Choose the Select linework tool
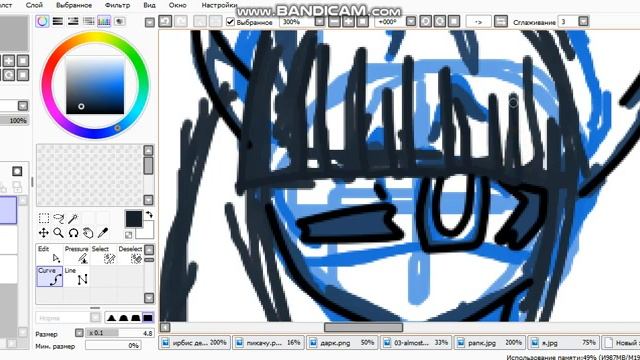The image size is (640, 360). 103,254
